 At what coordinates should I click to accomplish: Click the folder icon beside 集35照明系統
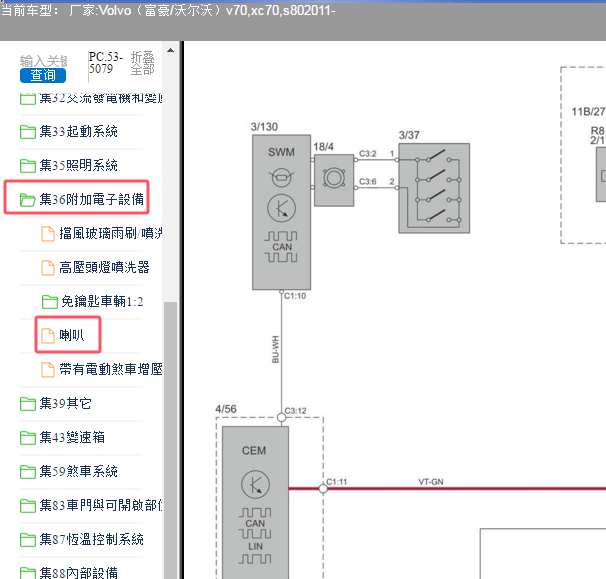click(28, 166)
